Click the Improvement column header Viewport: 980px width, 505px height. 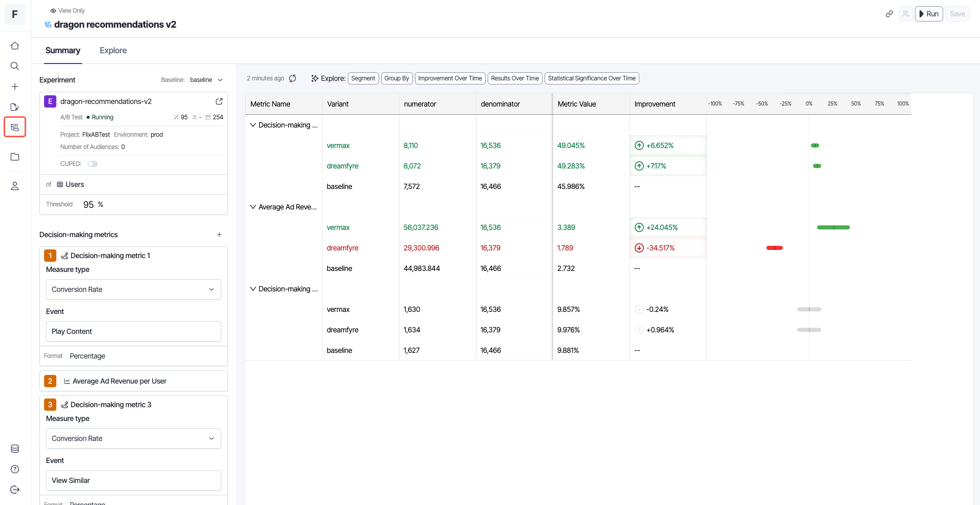pos(668,104)
